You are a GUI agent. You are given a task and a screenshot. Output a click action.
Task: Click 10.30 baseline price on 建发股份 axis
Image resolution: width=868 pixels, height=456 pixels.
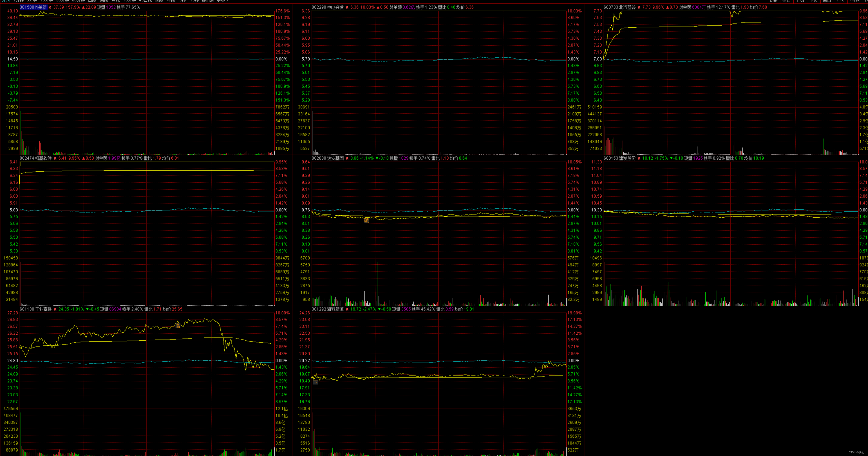coord(596,210)
